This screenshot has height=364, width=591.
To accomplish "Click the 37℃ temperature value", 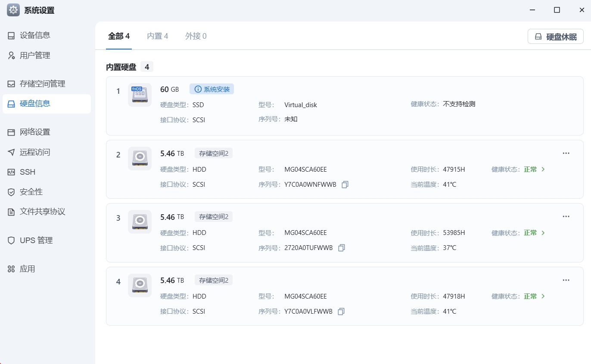I will click(x=450, y=248).
